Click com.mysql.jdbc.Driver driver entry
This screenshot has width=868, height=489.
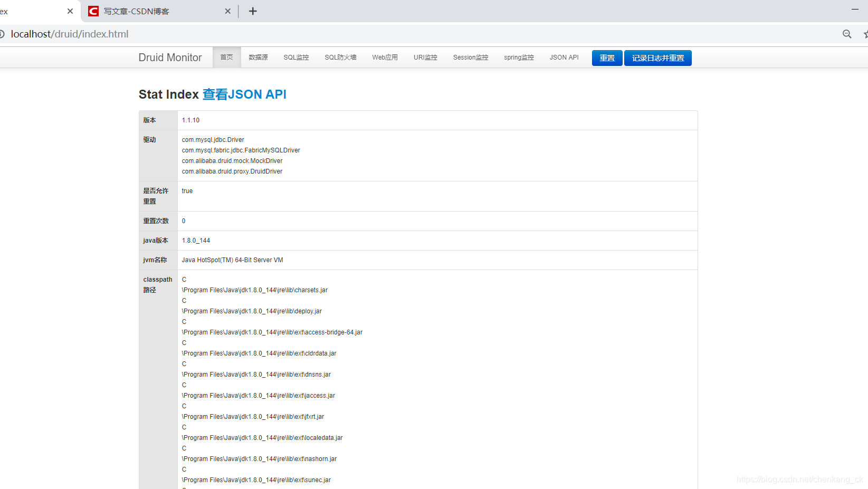(213, 140)
